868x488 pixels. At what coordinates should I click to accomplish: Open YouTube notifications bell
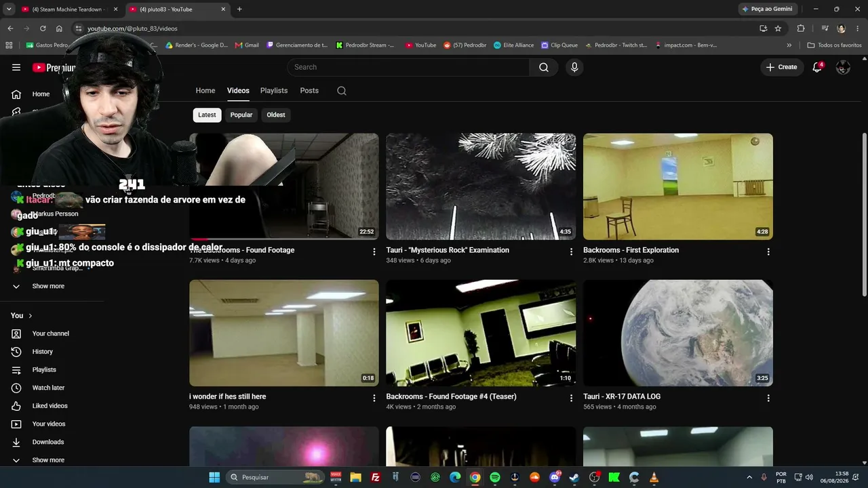pyautogui.click(x=817, y=67)
